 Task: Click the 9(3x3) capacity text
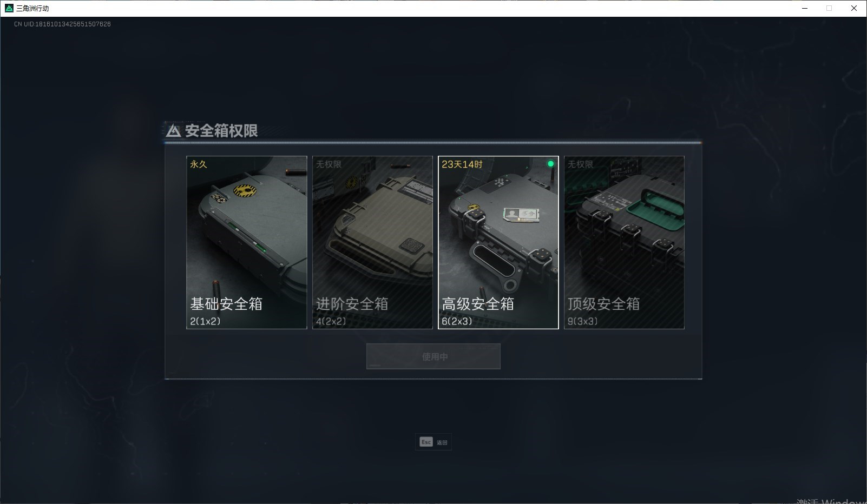click(583, 321)
